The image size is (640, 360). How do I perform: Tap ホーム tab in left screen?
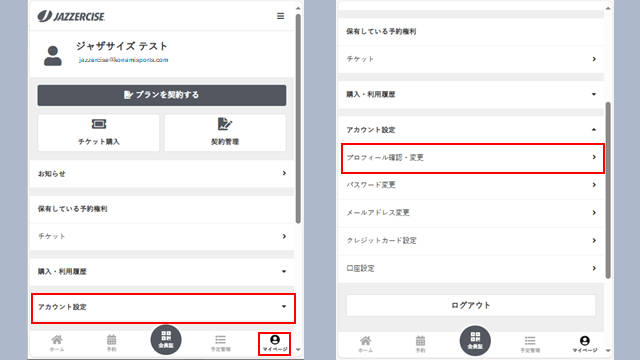57,343
